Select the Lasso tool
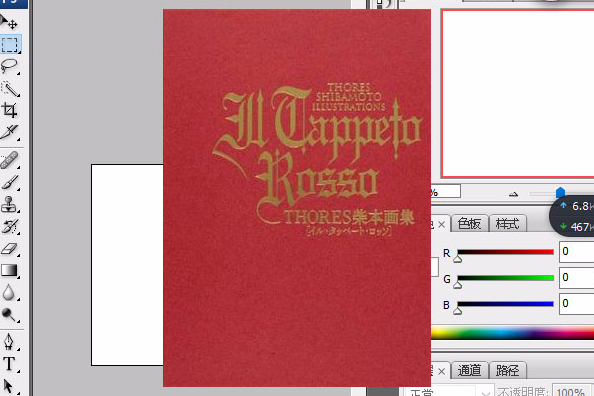The height and width of the screenshot is (396, 594). point(10,66)
